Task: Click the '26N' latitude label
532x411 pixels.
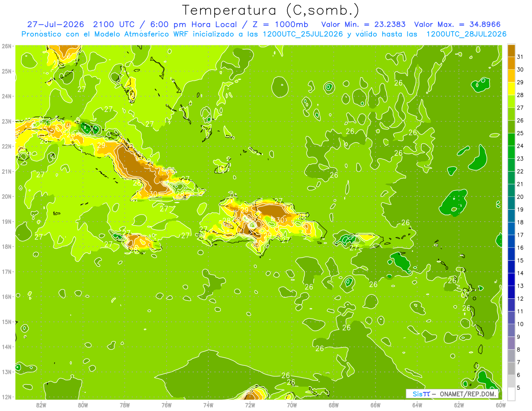Action: point(7,46)
